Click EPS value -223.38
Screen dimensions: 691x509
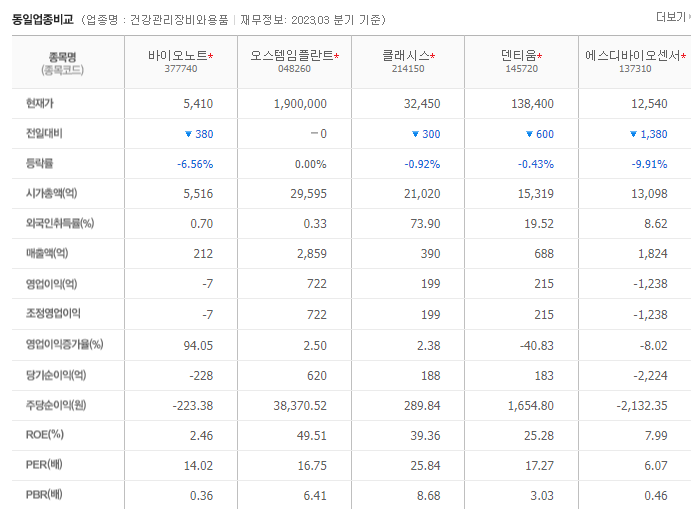pos(193,405)
